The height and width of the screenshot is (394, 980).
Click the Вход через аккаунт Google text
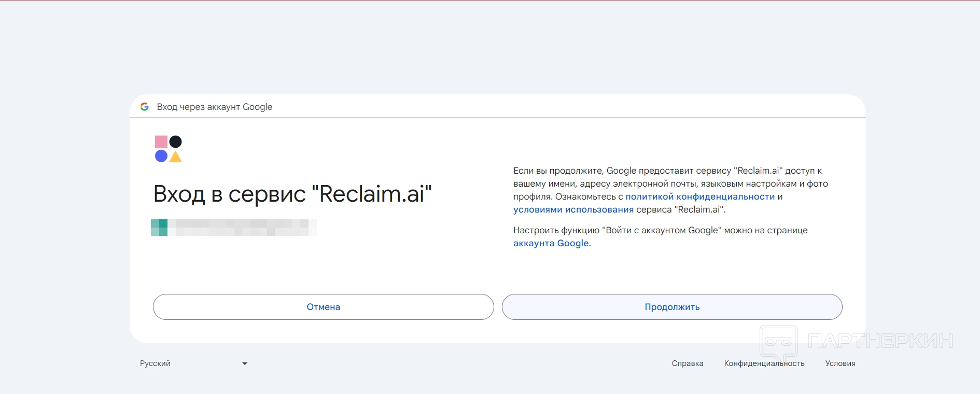tap(215, 107)
